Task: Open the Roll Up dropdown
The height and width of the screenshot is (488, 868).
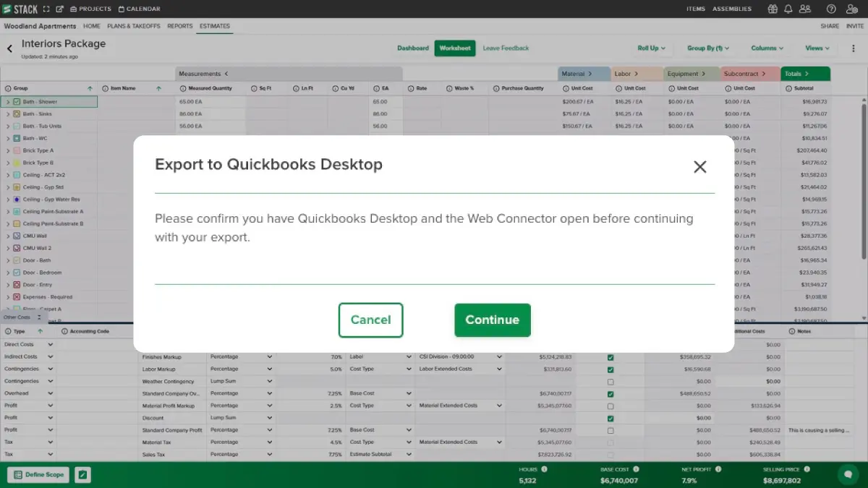Action: [651, 48]
